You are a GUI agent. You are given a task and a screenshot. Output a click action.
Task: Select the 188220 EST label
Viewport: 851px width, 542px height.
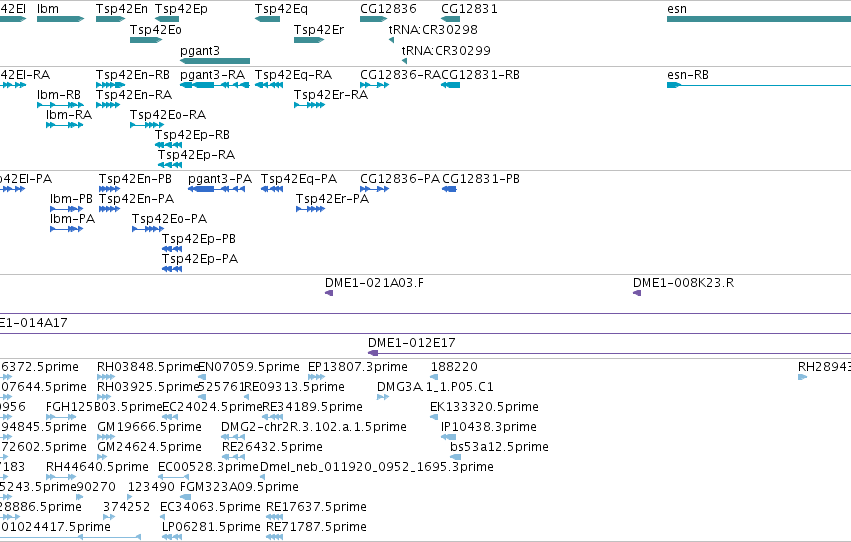pos(454,367)
